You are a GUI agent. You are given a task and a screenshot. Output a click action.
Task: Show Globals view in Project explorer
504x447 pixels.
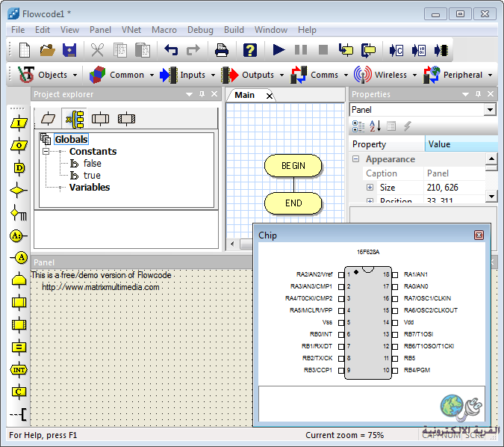point(75,119)
